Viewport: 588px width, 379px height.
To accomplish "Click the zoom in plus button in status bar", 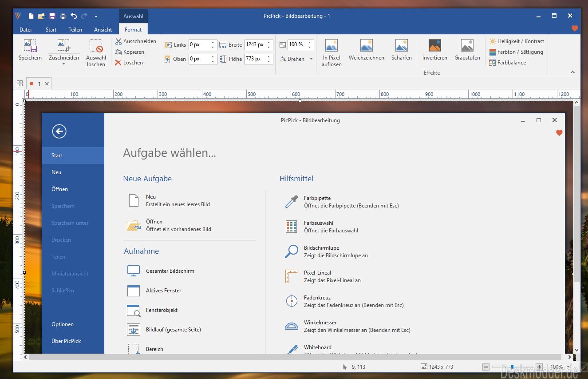I will pos(539,367).
